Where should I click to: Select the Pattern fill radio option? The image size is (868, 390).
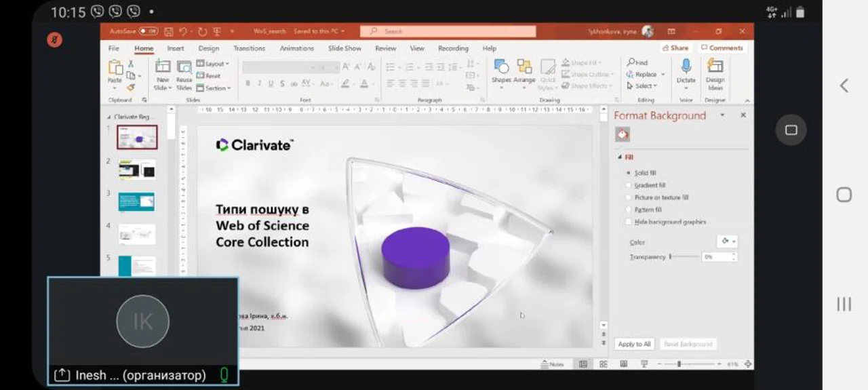(629, 210)
